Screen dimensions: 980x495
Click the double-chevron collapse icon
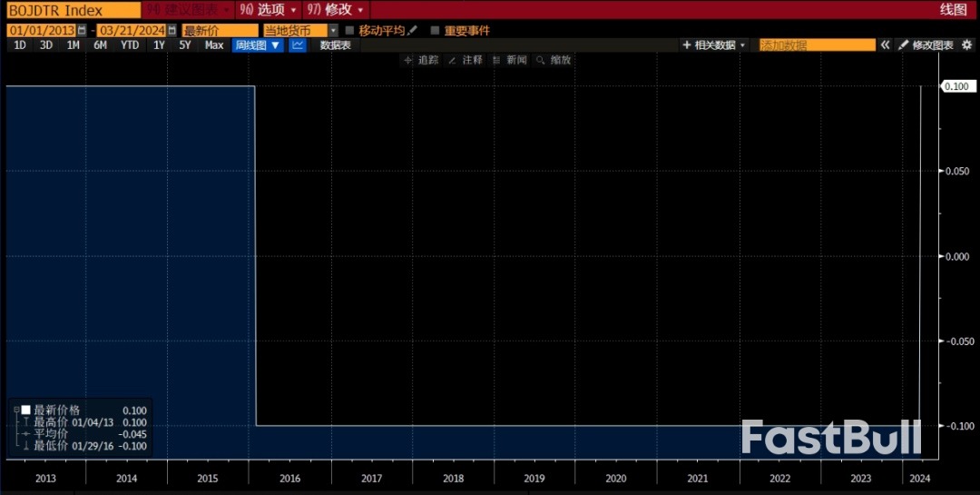(x=886, y=45)
